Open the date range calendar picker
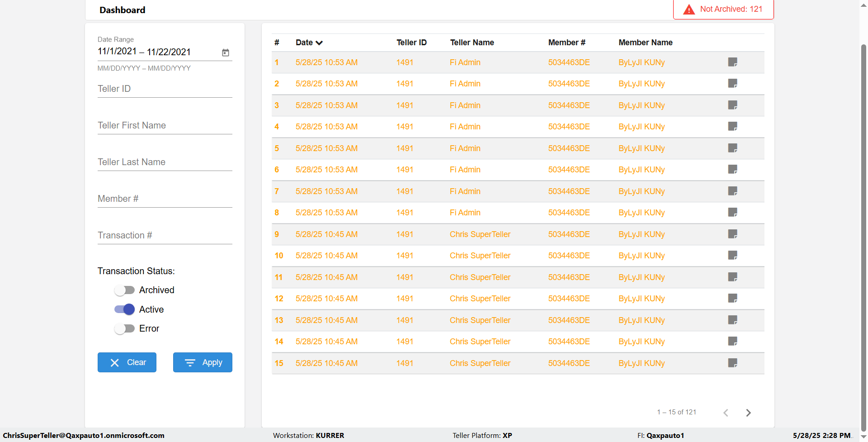Viewport: 868px width, 442px height. pyautogui.click(x=226, y=52)
